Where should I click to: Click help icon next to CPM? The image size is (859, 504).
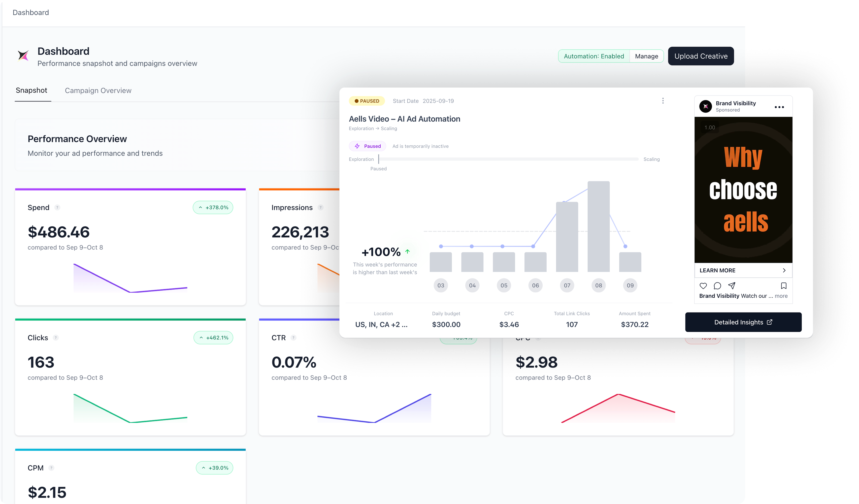click(x=51, y=468)
